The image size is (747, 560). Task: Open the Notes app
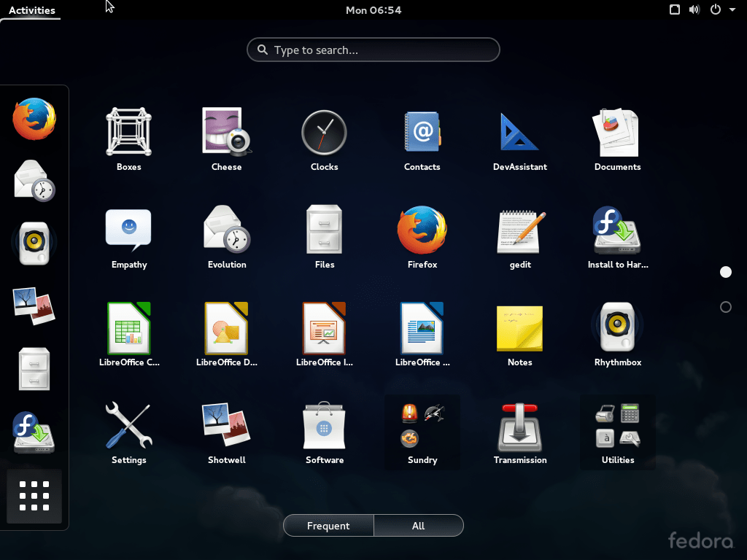[519, 334]
